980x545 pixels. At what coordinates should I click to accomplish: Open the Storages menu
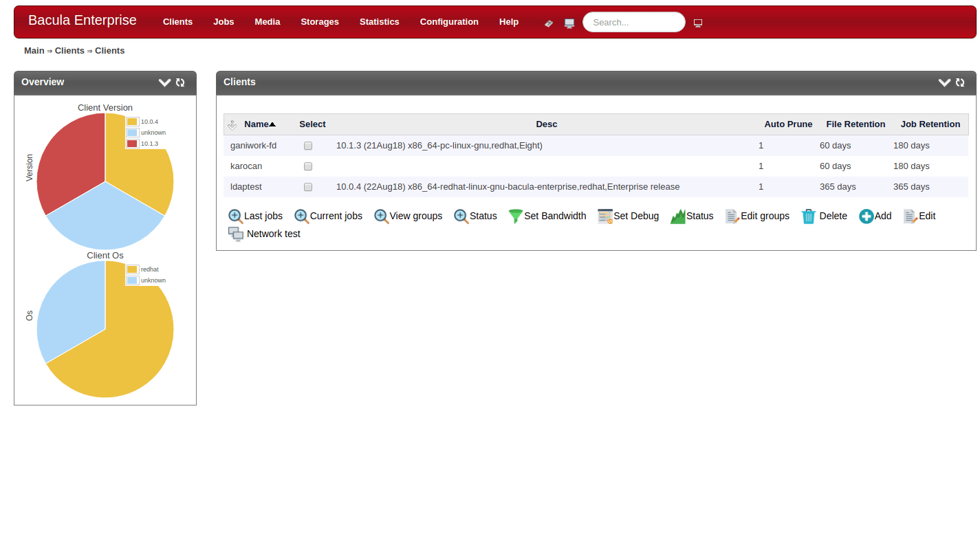coord(320,22)
